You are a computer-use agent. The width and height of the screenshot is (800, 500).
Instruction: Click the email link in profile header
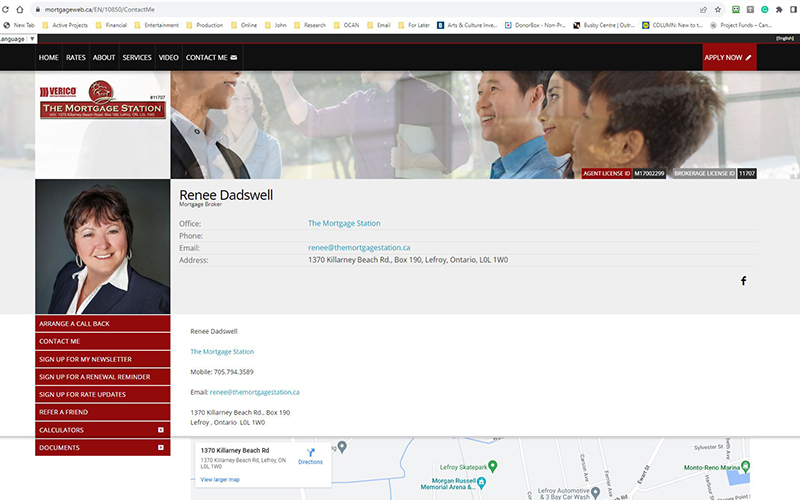359,248
